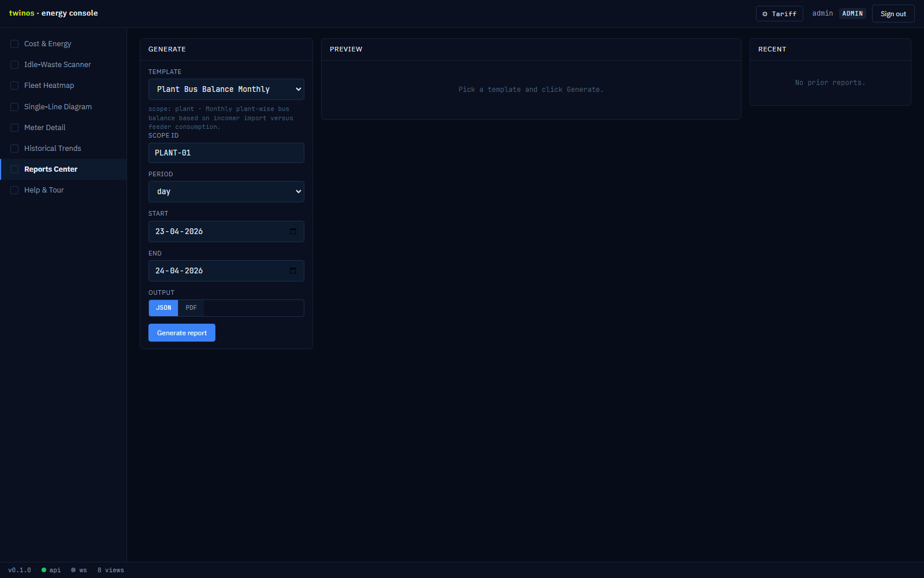Image resolution: width=924 pixels, height=578 pixels.
Task: Open Historical Trends view
Action: pyautogui.click(x=64, y=149)
